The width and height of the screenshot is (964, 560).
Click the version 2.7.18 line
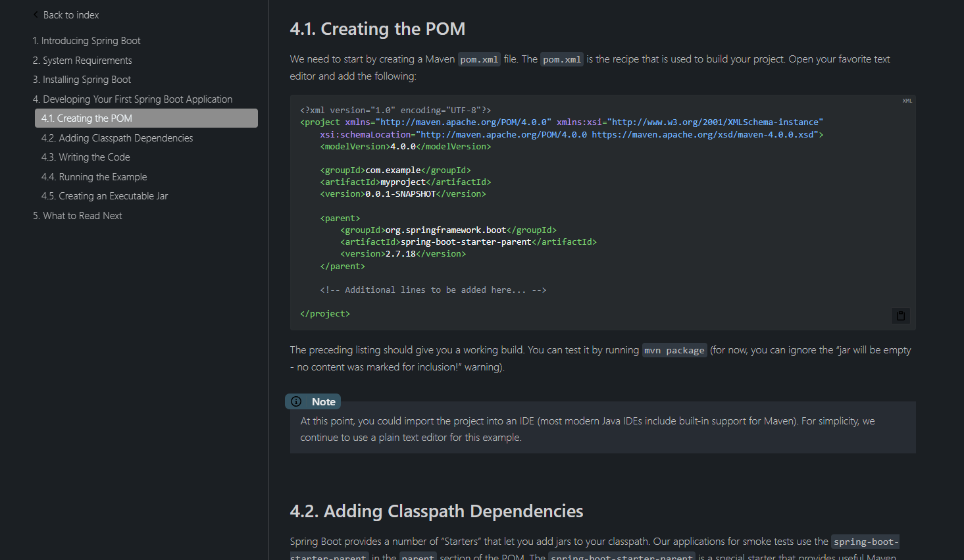point(403,253)
